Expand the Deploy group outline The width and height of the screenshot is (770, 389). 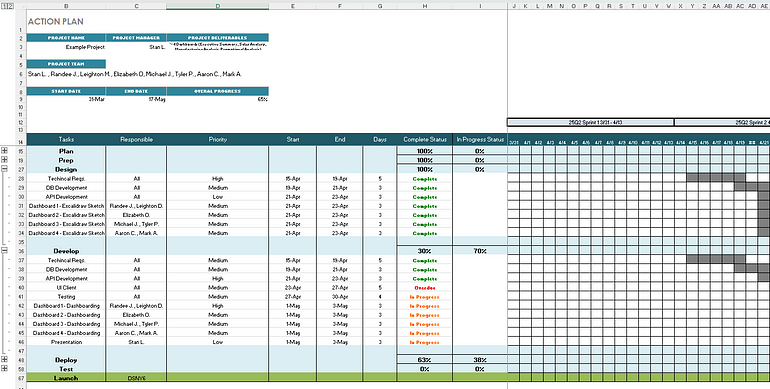pyautogui.click(x=4, y=360)
